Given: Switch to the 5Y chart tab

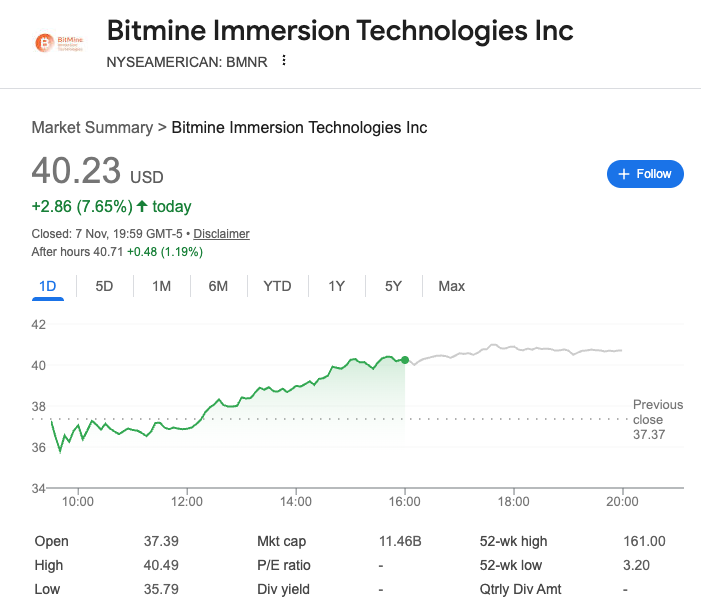Looking at the screenshot, I should [393, 286].
